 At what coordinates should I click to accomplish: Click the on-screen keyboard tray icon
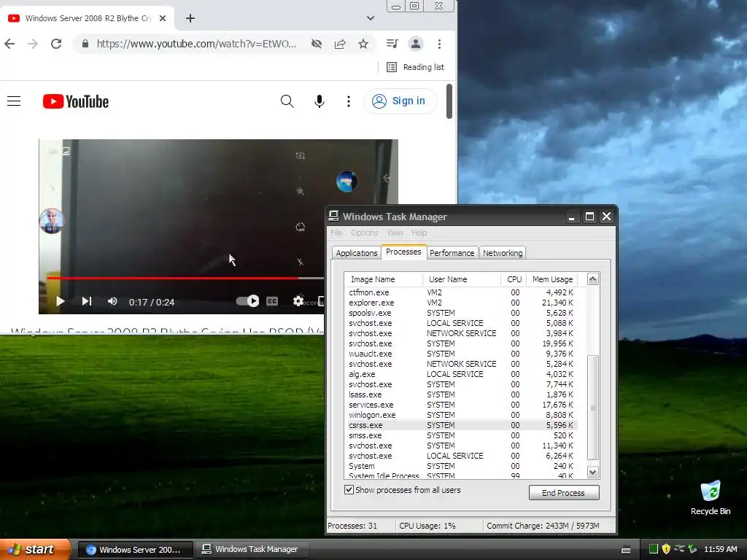[626, 550]
